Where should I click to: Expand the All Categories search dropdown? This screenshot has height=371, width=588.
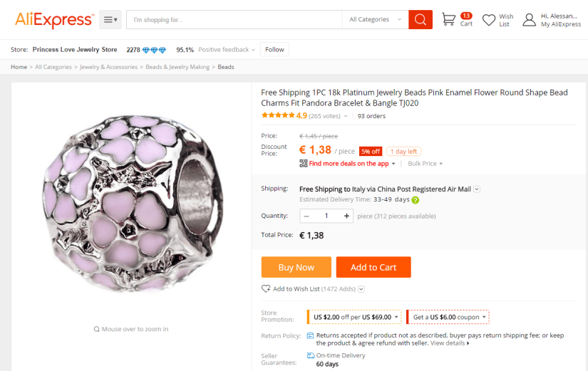click(x=376, y=20)
